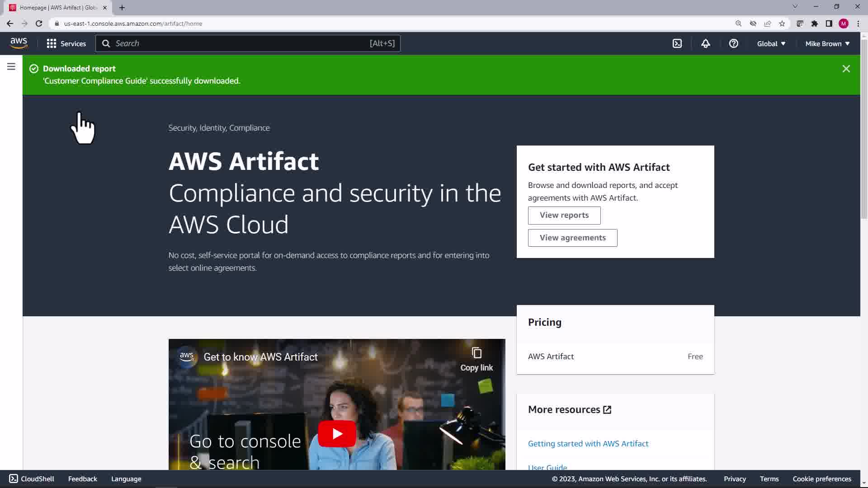Open Getting started with AWS Artifact link

tap(588, 443)
